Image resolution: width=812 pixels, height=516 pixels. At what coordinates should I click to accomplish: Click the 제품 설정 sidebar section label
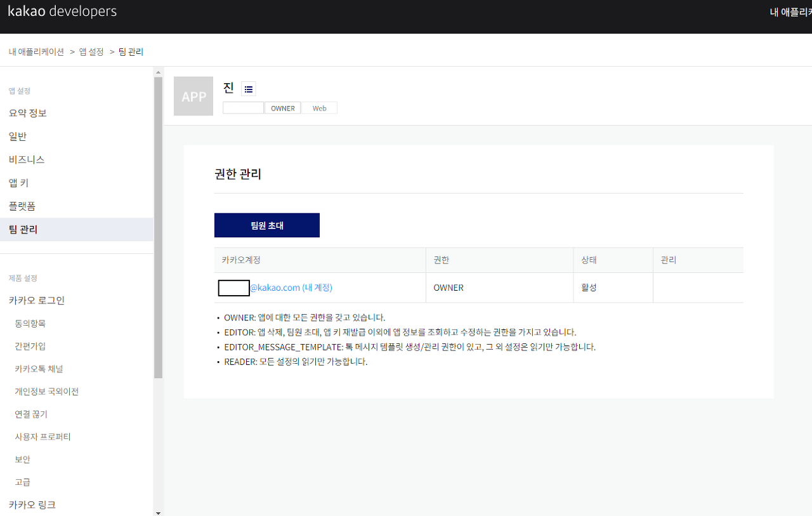point(23,278)
